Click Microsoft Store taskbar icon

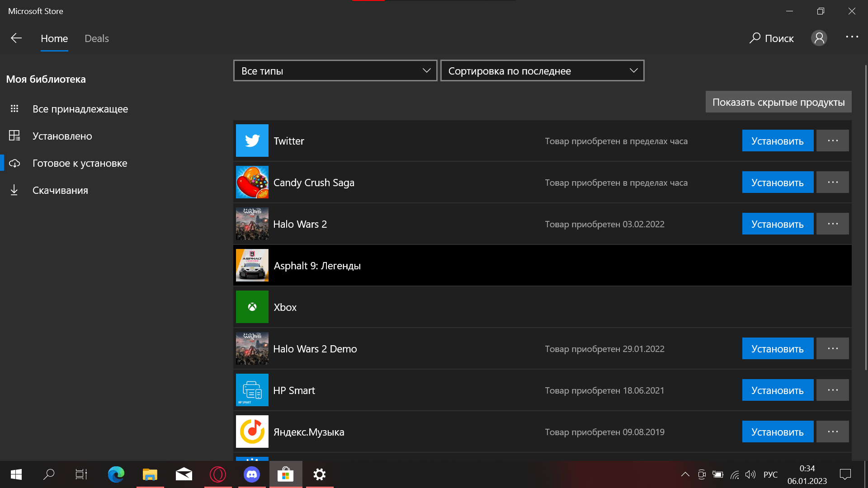(286, 474)
